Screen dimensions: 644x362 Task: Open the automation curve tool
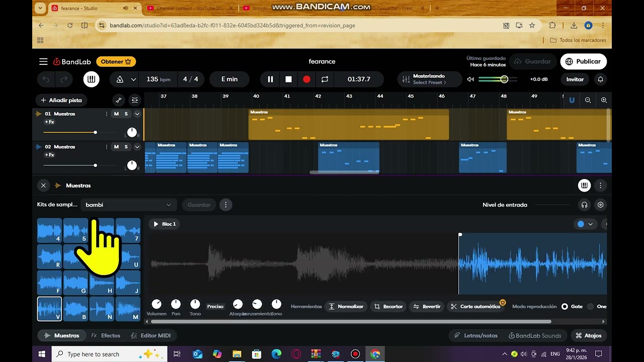(x=118, y=100)
